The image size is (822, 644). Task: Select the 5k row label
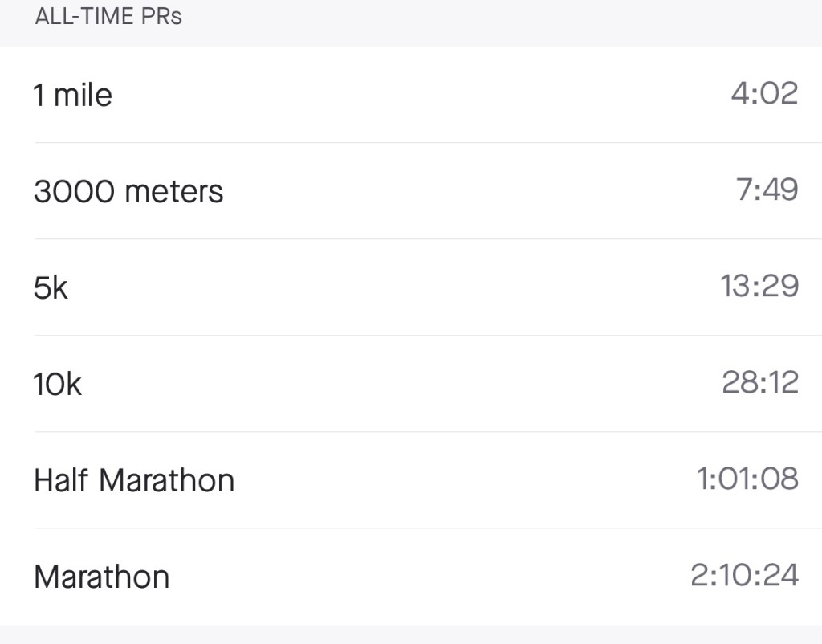coord(51,287)
